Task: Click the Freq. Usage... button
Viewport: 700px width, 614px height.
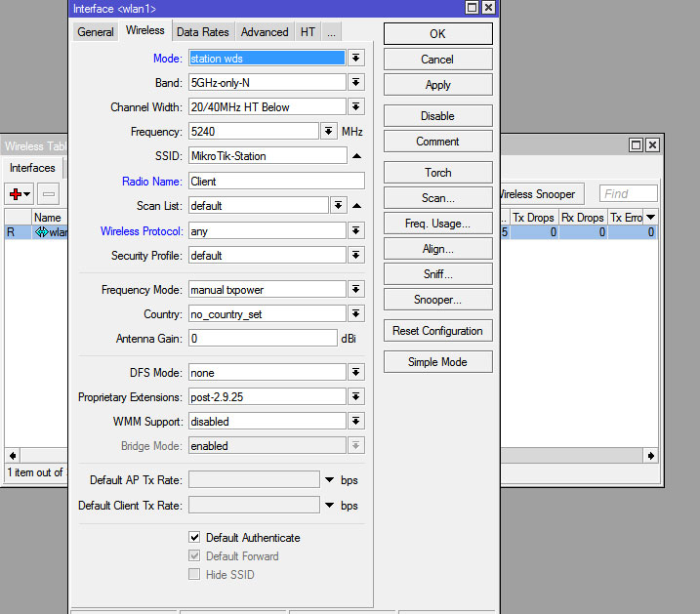Action: click(437, 224)
